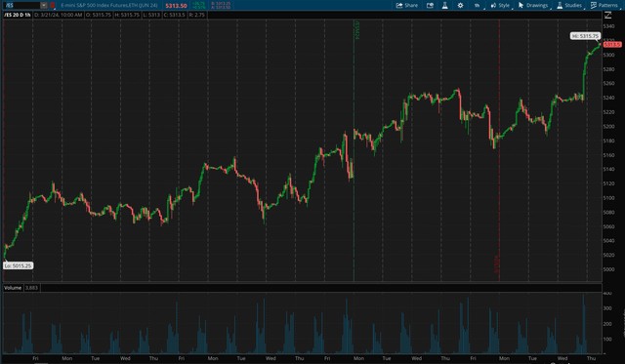Click the /ES symbol input field
Screen dimensions: 625x364
(21, 5)
